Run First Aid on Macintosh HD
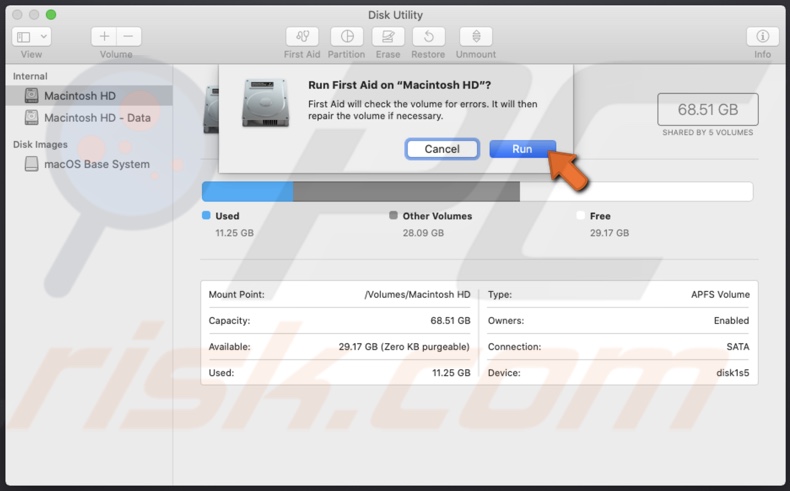This screenshot has width=790, height=491. (522, 149)
